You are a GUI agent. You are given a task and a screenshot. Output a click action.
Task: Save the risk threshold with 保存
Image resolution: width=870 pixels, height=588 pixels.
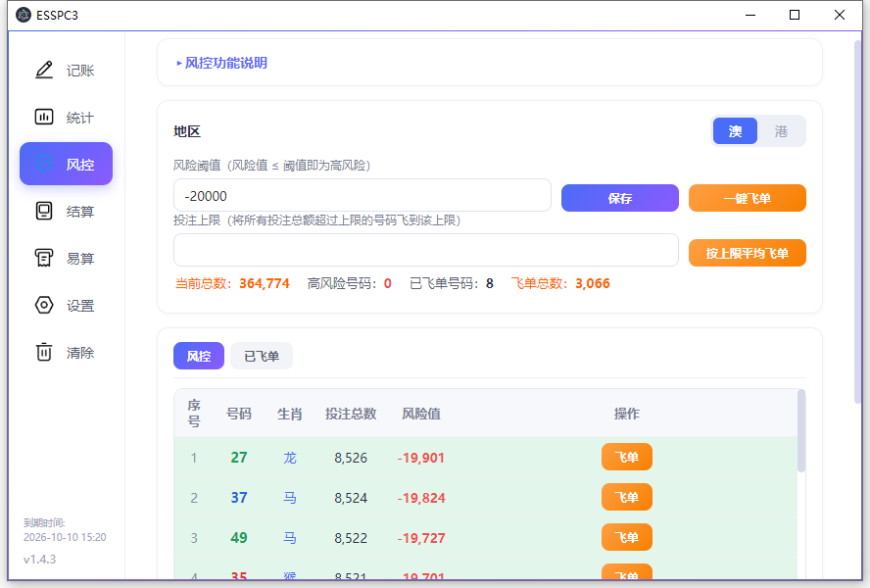pos(620,198)
